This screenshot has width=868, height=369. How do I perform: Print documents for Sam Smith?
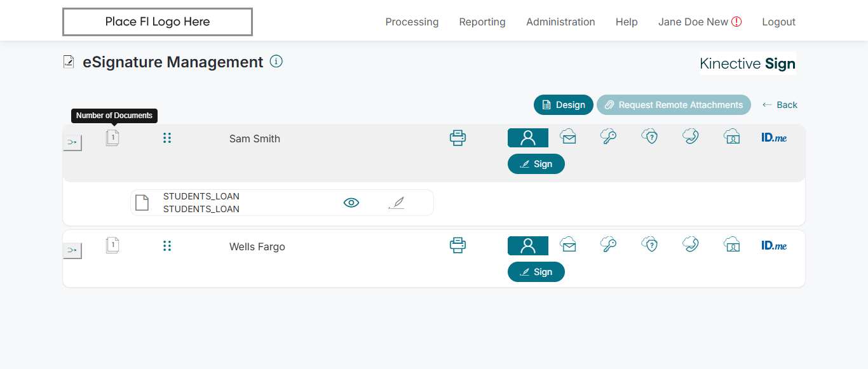458,138
